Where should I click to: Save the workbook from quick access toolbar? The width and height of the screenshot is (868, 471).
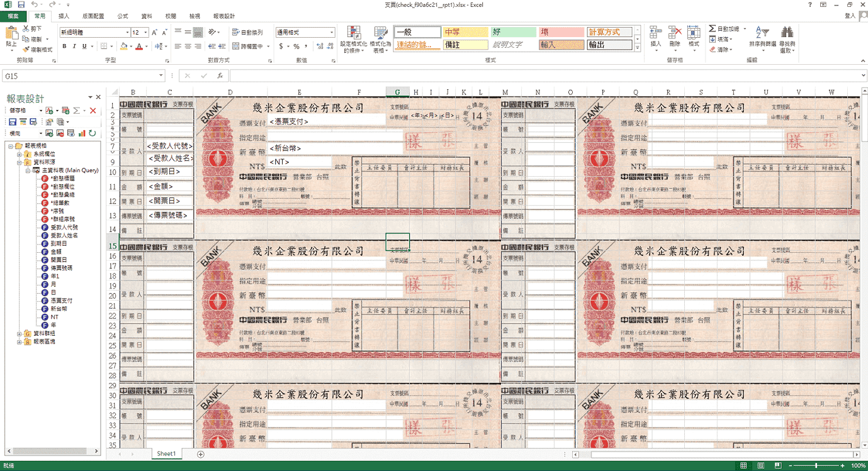click(21, 4)
